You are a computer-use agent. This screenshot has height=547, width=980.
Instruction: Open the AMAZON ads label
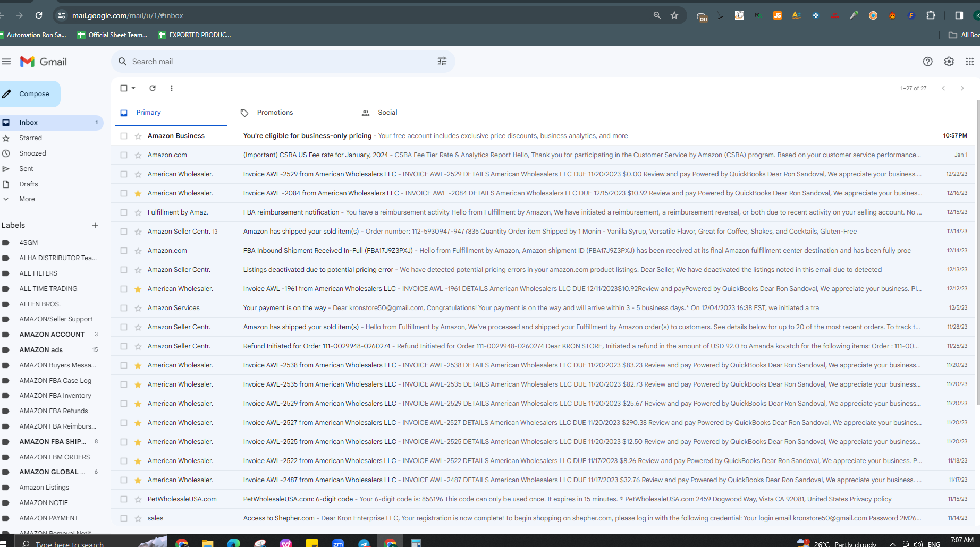point(41,350)
